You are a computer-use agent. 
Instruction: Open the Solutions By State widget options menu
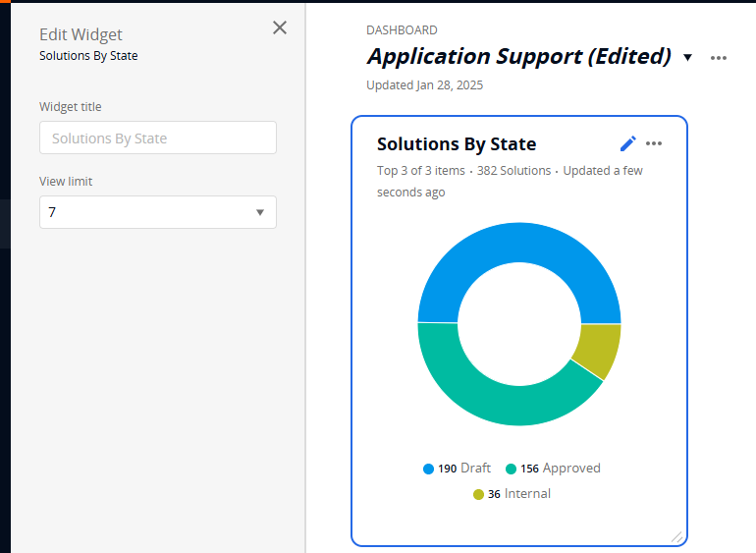654,143
